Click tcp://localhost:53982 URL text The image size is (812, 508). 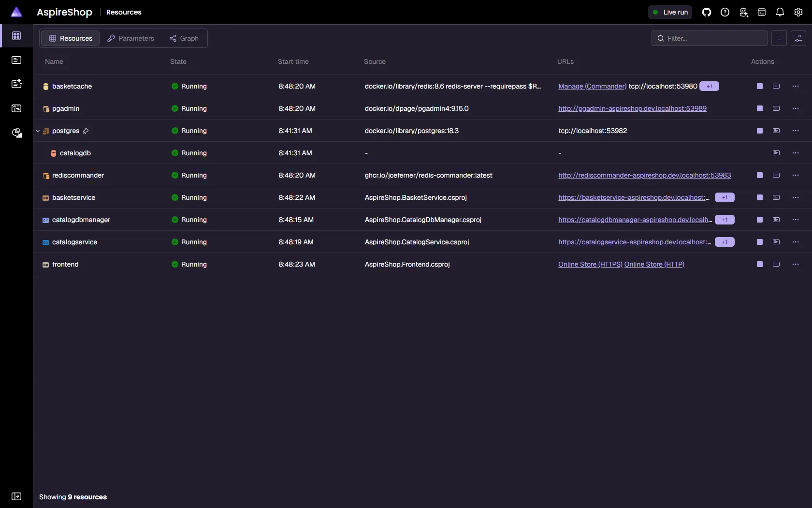[593, 131]
